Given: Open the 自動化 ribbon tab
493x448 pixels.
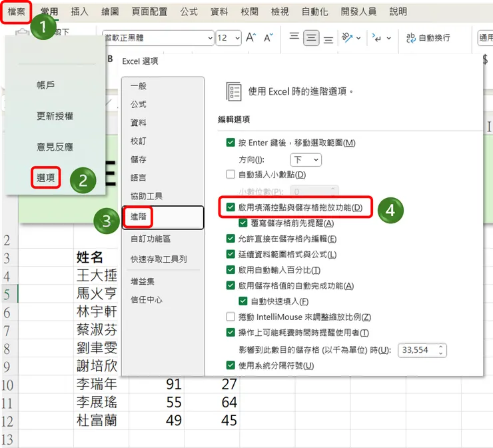Looking at the screenshot, I should coord(314,12).
